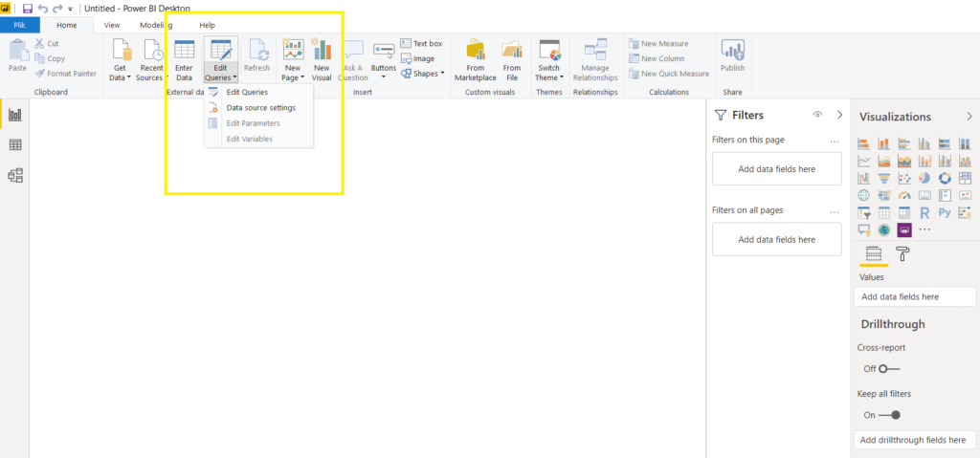This screenshot has width=980, height=458.
Task: Click the Paste clipboard icon
Action: coord(17,50)
